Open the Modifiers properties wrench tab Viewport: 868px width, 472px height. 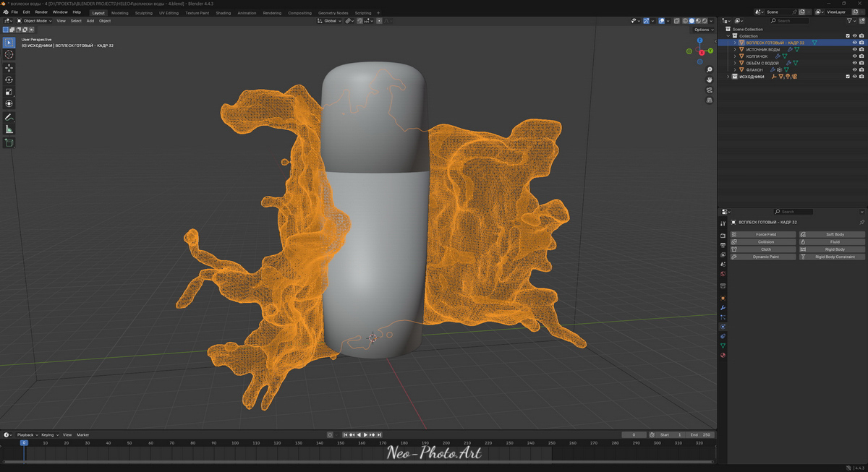(723, 308)
